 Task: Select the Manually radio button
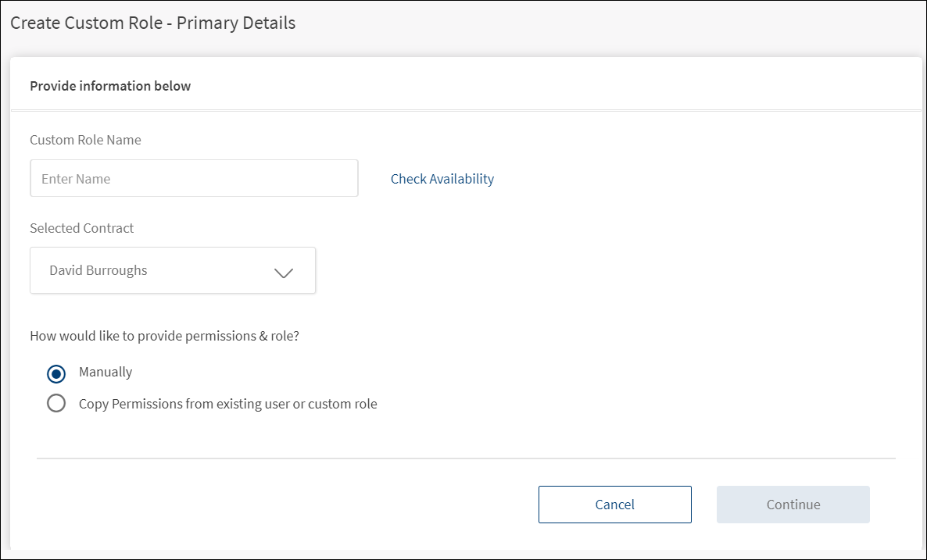tap(56, 373)
